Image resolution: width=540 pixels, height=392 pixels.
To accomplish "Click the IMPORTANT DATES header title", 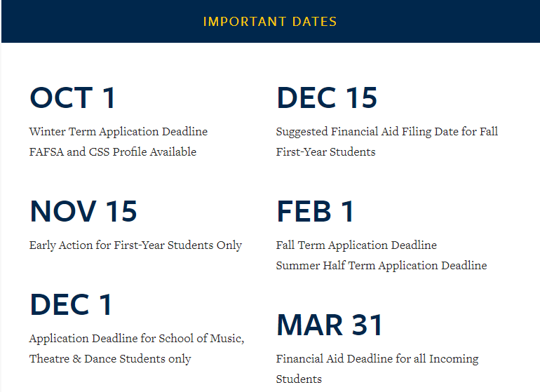I will tap(270, 22).
